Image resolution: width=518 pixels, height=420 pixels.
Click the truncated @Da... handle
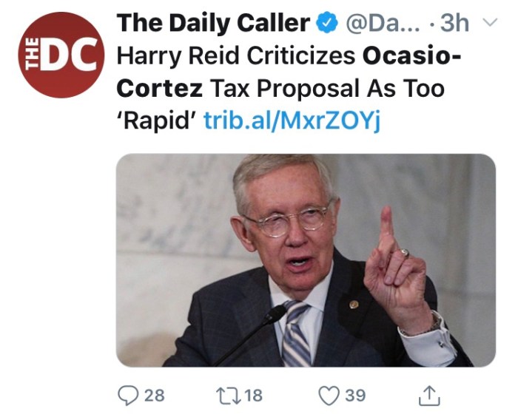[x=381, y=24]
